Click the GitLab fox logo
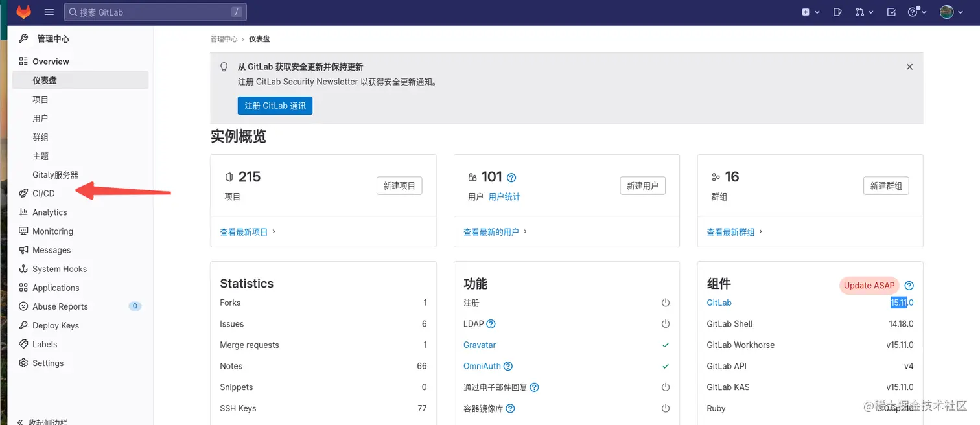The image size is (980, 425). (x=23, y=12)
